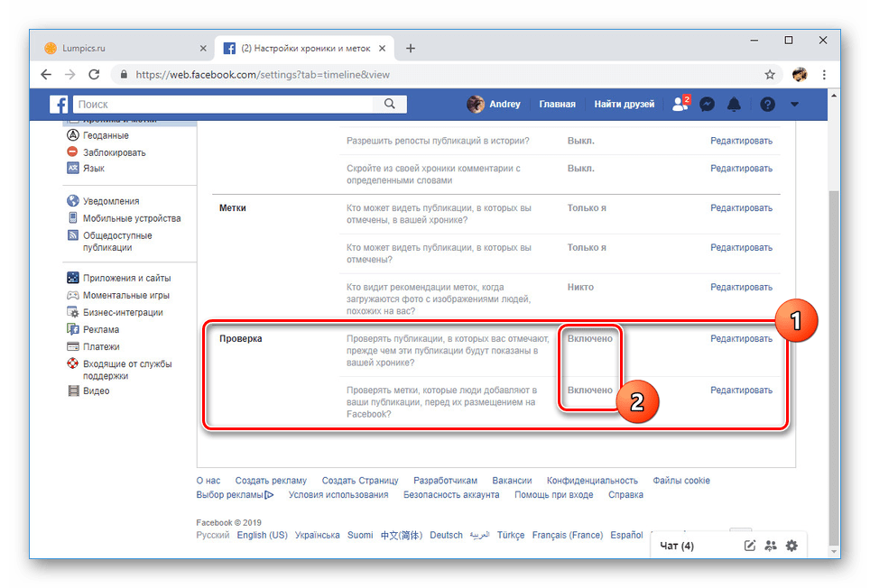Open the Messenger icon in the top bar
Screen dimensions: 870x588
(x=707, y=104)
